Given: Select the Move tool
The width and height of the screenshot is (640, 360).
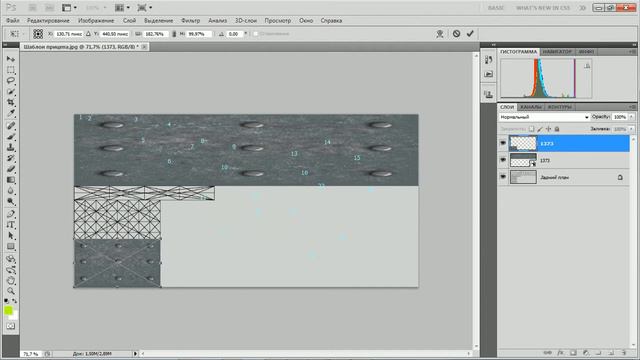Looking at the screenshot, I should 11,59.
